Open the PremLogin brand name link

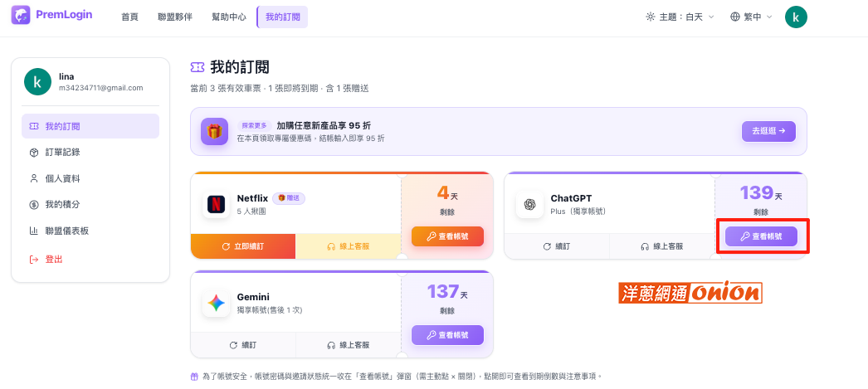[64, 15]
